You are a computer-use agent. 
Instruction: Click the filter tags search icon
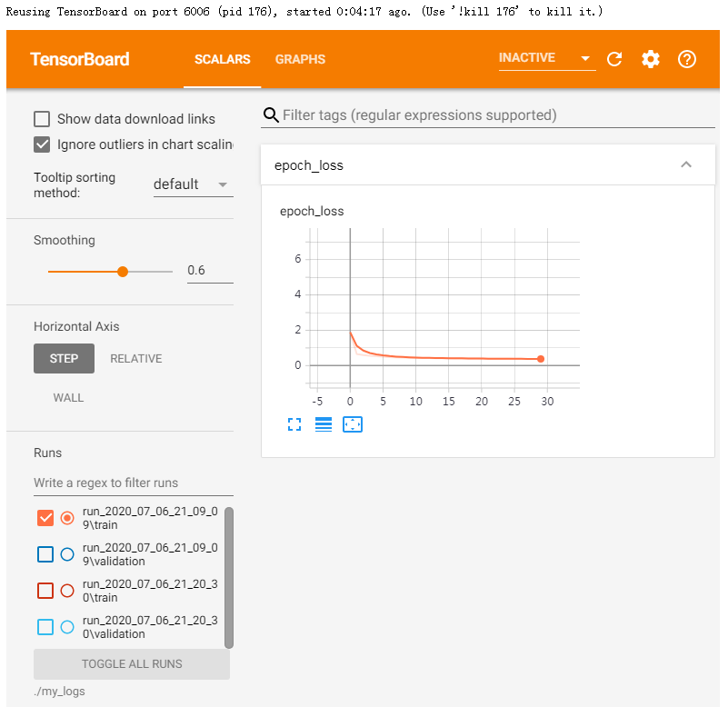tap(271, 115)
